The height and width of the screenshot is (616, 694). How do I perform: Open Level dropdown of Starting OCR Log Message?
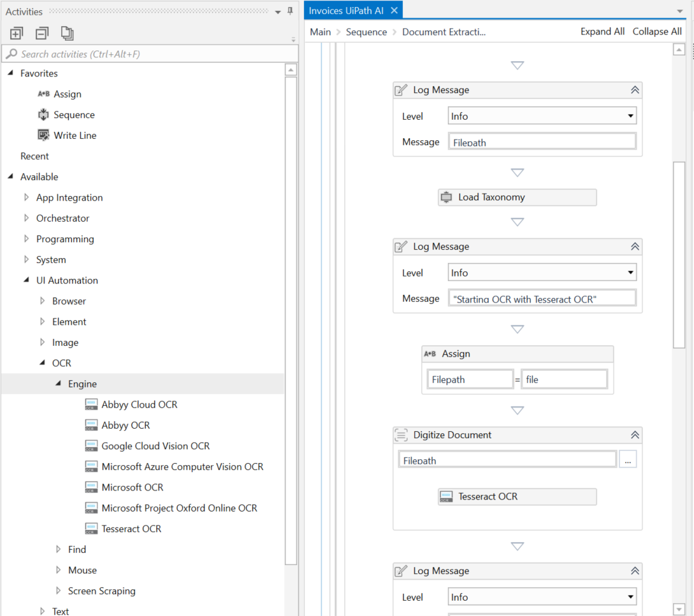[630, 273]
